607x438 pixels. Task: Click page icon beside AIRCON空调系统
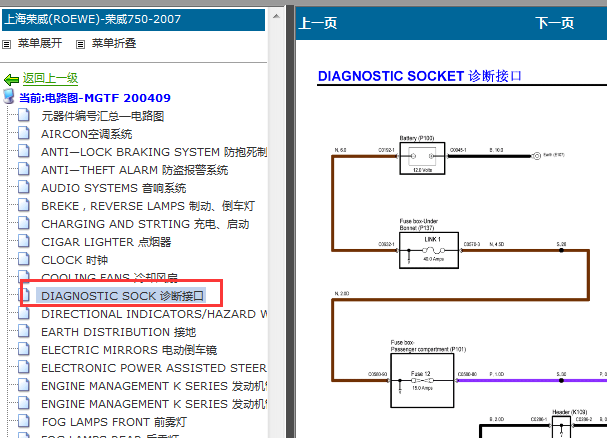coord(24,133)
